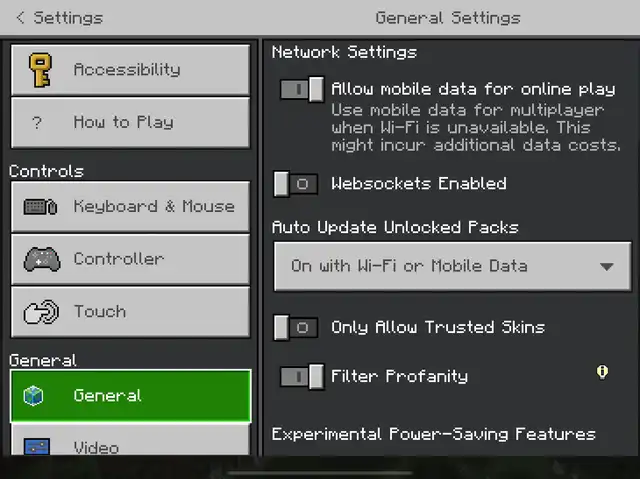
Task: Click the back arrow next to Settings
Action: point(20,18)
